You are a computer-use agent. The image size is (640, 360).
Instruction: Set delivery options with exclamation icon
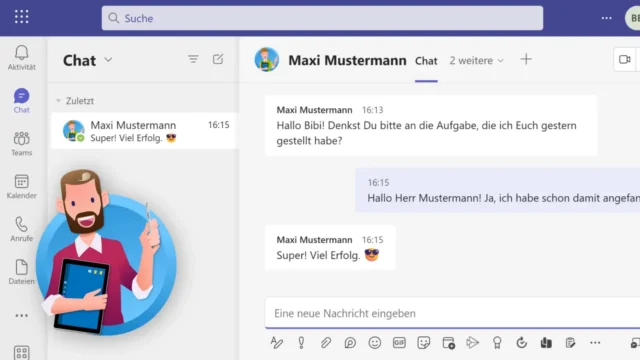[x=301, y=342]
